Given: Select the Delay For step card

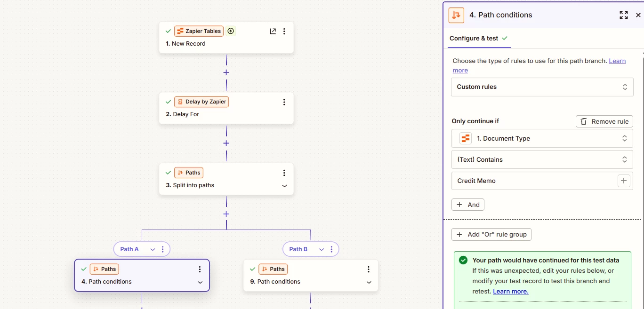Looking at the screenshot, I should (226, 108).
